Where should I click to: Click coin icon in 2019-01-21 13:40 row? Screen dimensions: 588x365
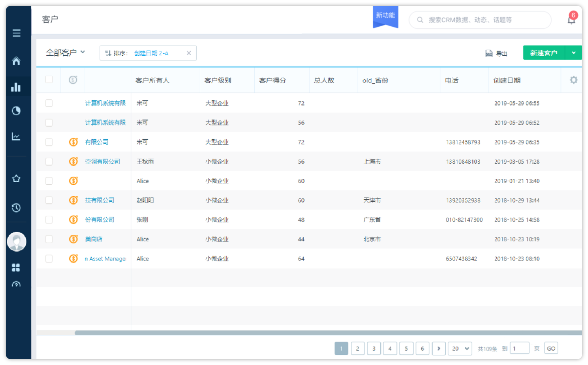73,181
